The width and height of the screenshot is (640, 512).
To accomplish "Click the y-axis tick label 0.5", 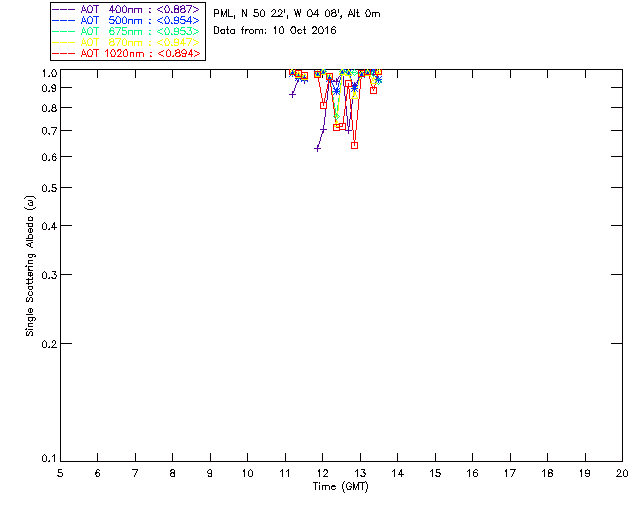I will pos(49,188).
